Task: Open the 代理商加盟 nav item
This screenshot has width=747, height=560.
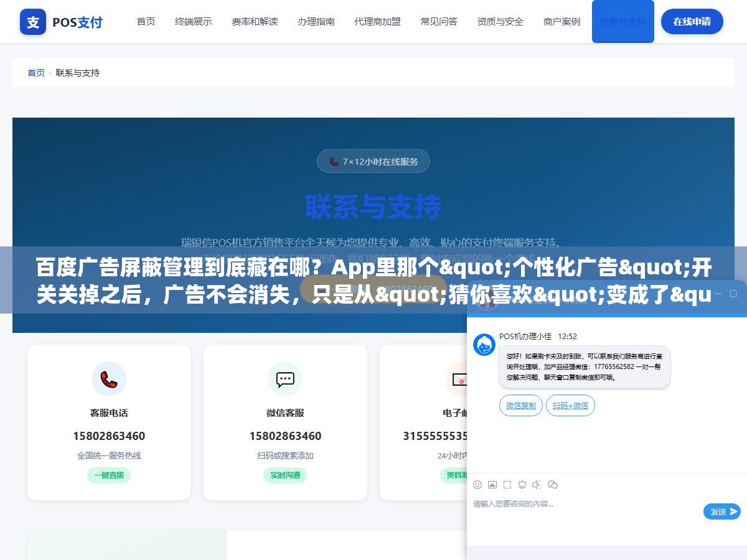Action: [x=378, y=21]
